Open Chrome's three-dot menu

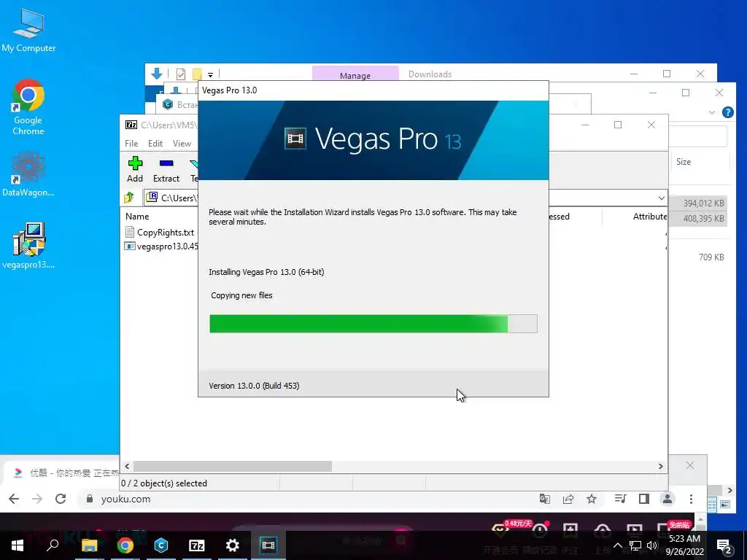691,499
